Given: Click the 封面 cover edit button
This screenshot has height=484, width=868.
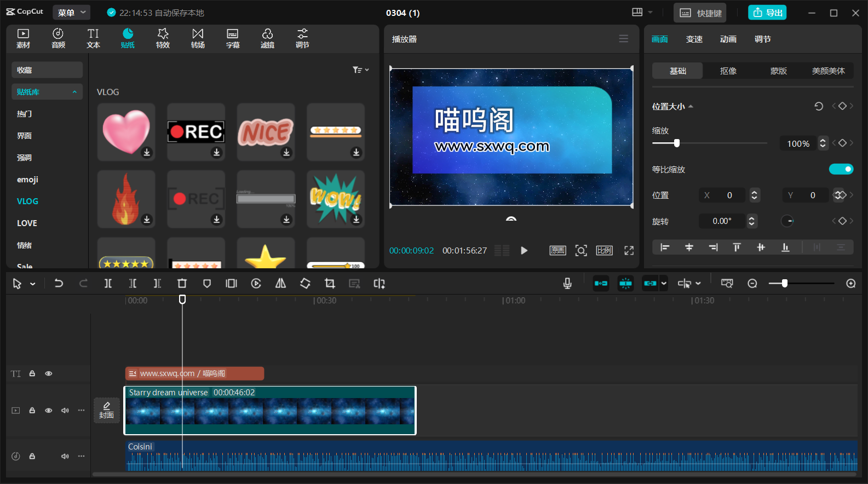Looking at the screenshot, I should pyautogui.click(x=106, y=410).
